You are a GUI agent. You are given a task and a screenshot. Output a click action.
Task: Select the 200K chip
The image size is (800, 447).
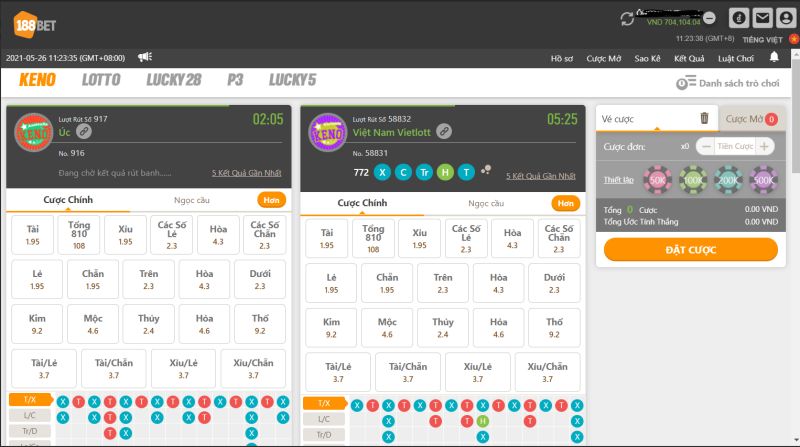(728, 180)
